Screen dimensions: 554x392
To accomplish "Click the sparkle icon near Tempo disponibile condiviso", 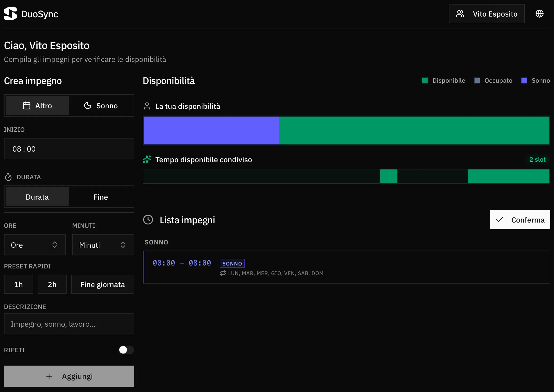I will pos(147,159).
